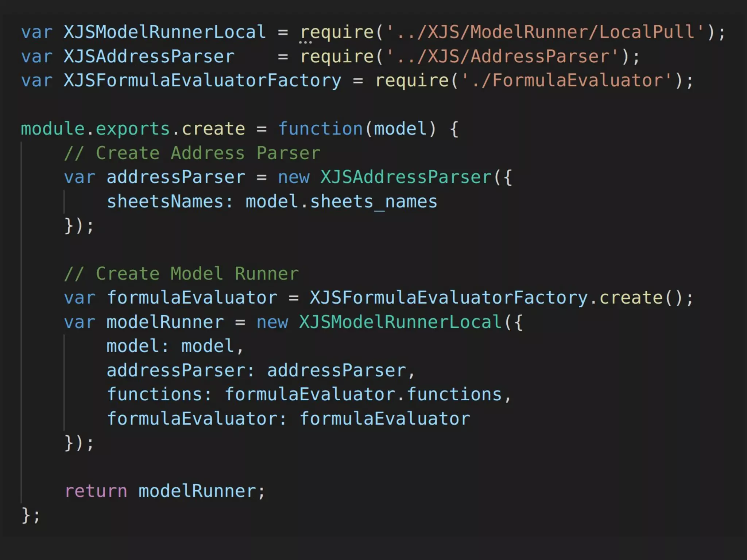Click model.sheets_names value expression
The image size is (747, 560).
341,202
